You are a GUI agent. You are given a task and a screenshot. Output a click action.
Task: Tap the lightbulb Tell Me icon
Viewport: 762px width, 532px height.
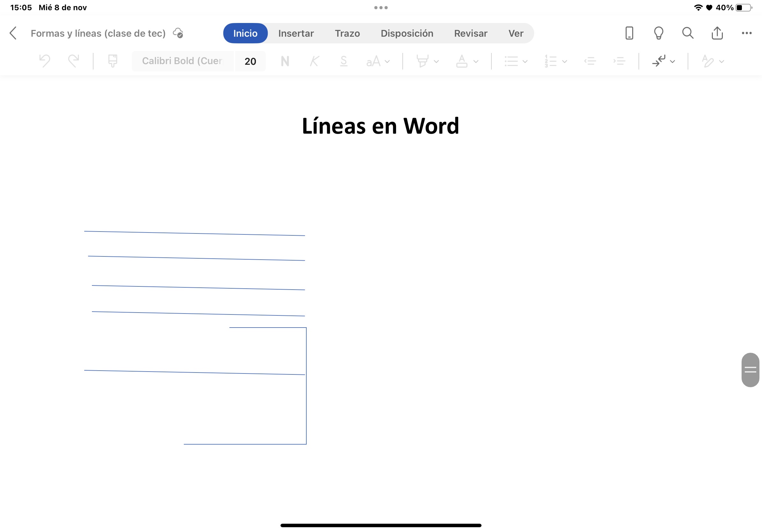658,33
